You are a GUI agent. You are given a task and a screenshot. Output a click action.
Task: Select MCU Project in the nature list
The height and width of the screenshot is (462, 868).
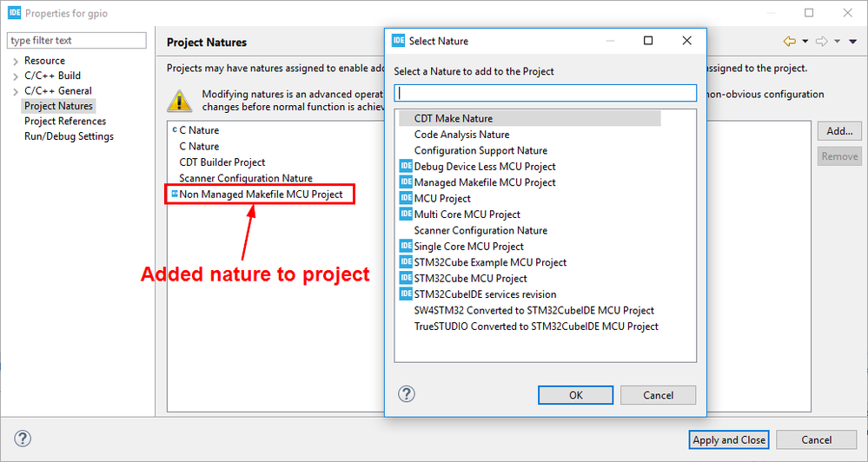(442, 199)
